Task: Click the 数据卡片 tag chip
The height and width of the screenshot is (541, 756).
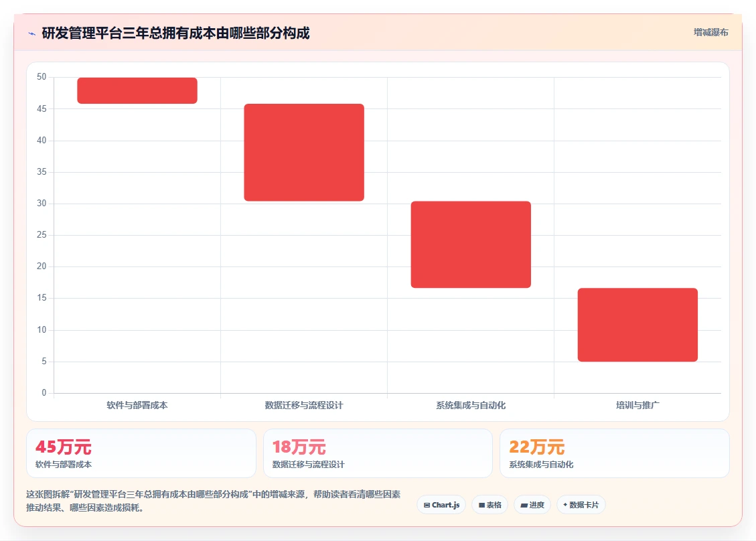Action: point(581,505)
